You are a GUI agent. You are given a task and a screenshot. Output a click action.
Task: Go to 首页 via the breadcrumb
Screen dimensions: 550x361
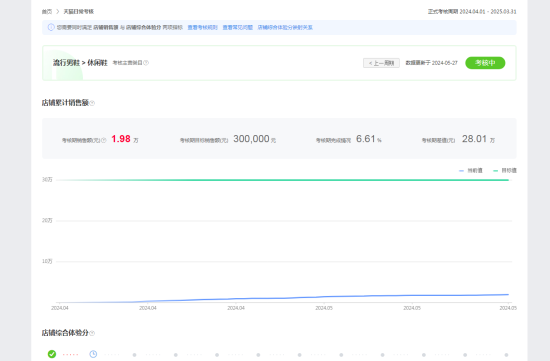(47, 12)
